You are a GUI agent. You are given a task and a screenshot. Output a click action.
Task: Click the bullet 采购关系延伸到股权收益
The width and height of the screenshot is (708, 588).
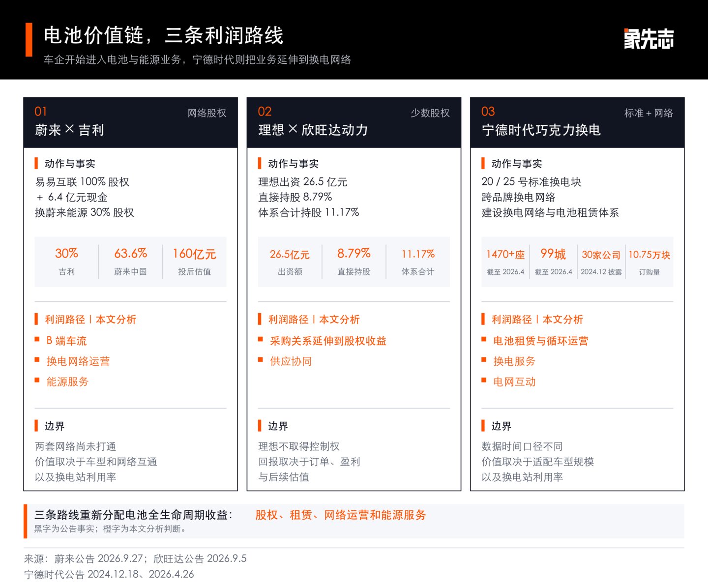tap(328, 341)
